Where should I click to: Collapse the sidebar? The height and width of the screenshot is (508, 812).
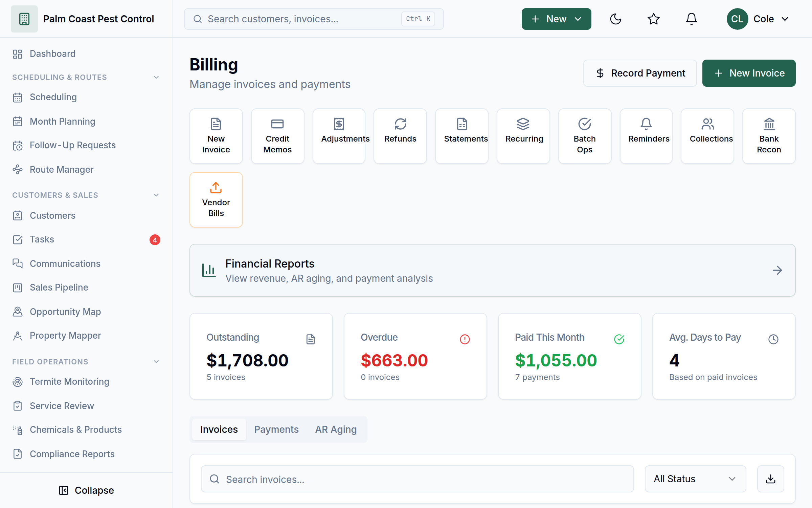[x=86, y=490]
